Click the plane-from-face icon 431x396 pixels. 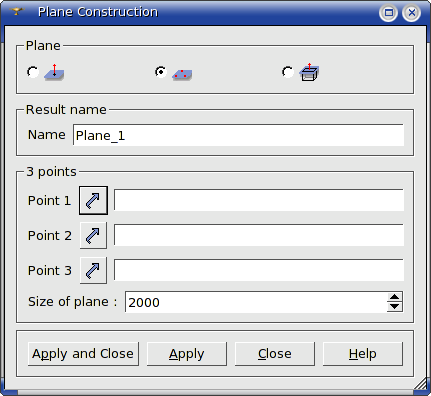(309, 72)
